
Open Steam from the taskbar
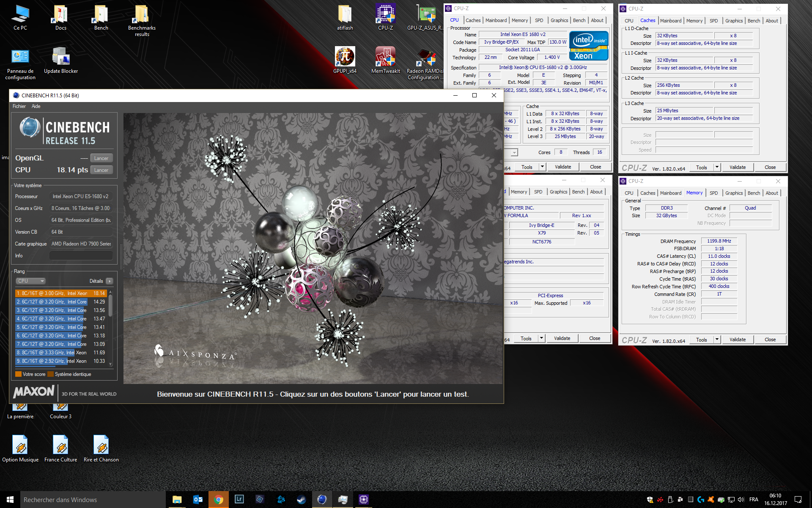(x=301, y=500)
